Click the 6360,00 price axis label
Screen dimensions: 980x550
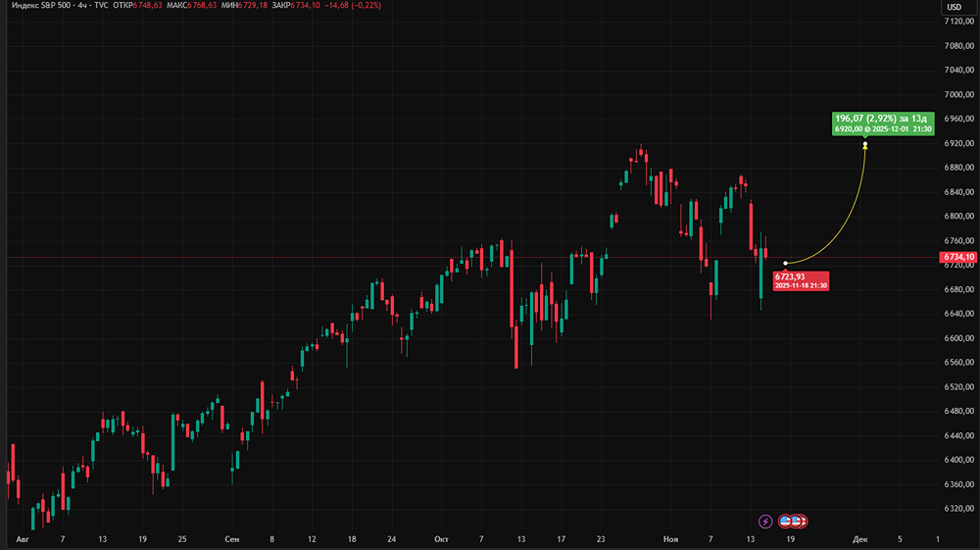coord(958,484)
